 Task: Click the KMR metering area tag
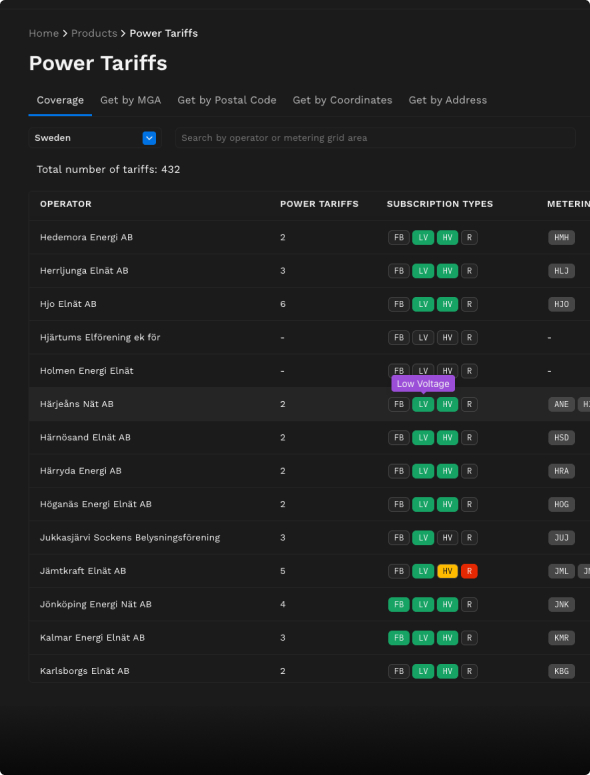[561, 638]
